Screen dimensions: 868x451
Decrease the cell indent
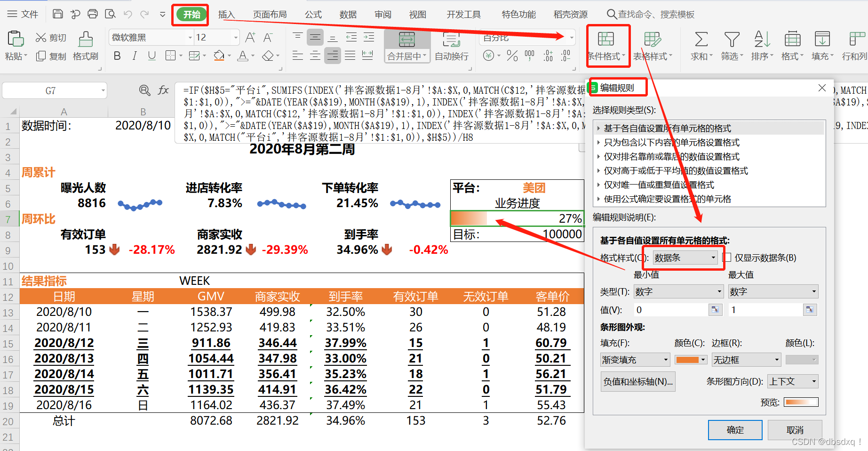click(x=351, y=37)
